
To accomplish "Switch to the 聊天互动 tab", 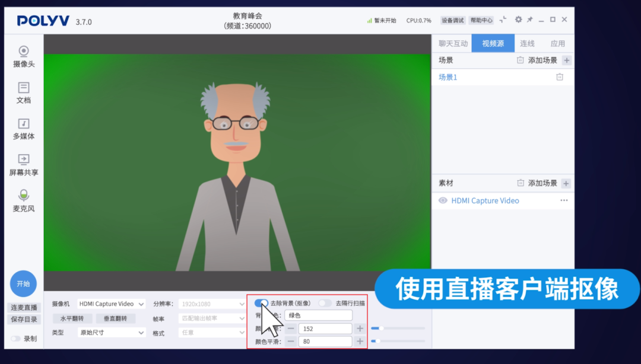I will click(x=452, y=43).
